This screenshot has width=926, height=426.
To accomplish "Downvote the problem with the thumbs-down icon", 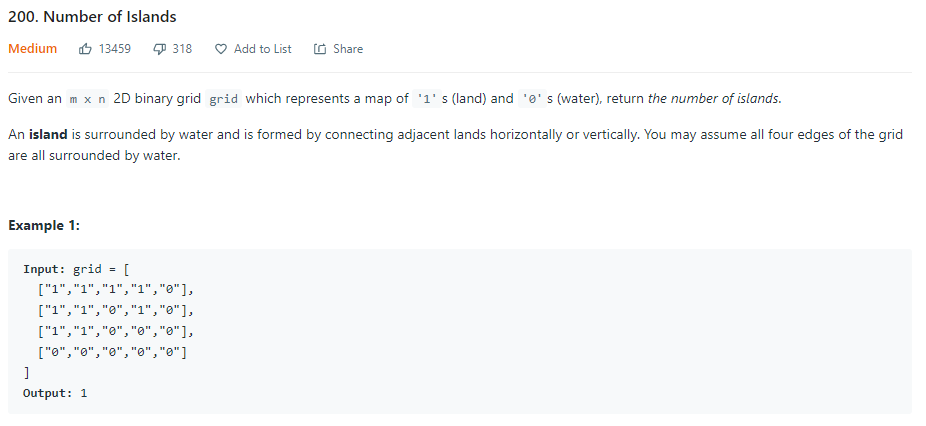I will pos(159,49).
